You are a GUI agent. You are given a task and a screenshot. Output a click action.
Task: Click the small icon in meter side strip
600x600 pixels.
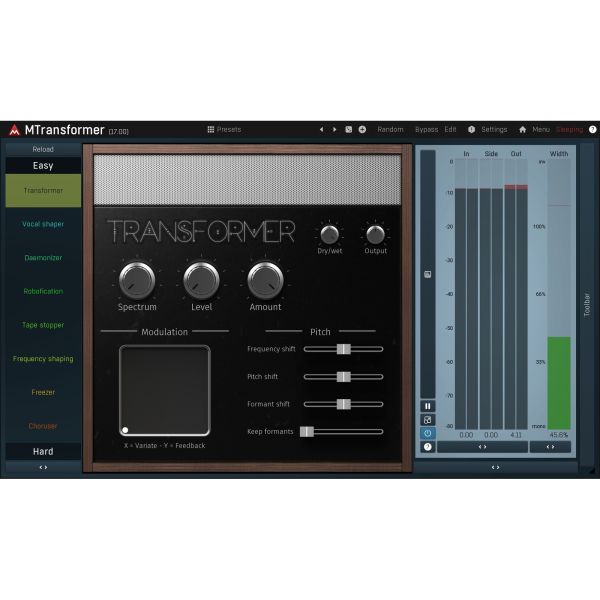click(428, 274)
